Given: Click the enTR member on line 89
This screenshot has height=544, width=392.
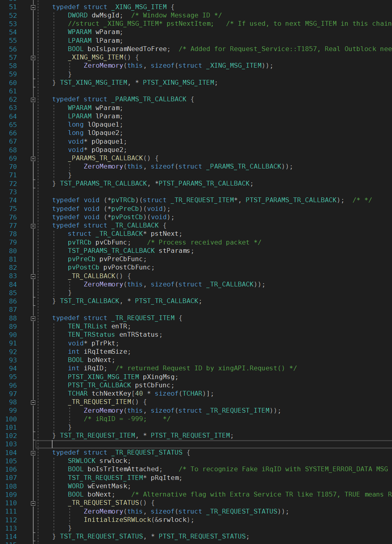Looking at the screenshot, I should click(x=119, y=326).
